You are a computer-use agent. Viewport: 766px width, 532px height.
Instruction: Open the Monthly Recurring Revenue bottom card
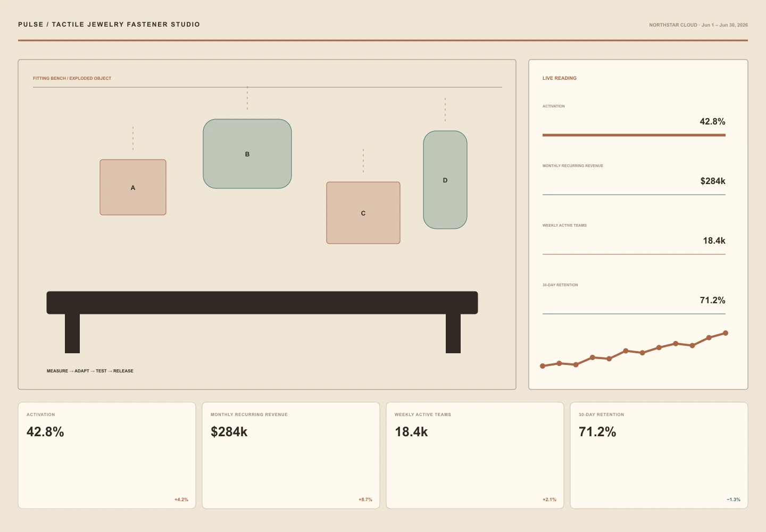[x=291, y=455]
